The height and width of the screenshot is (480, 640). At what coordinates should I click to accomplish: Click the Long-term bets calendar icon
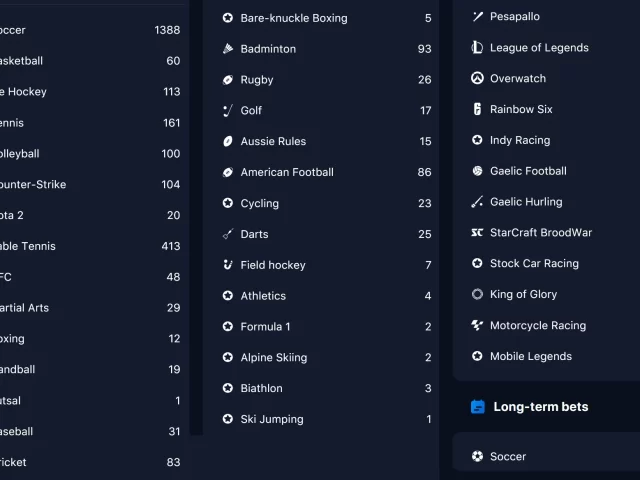click(478, 407)
